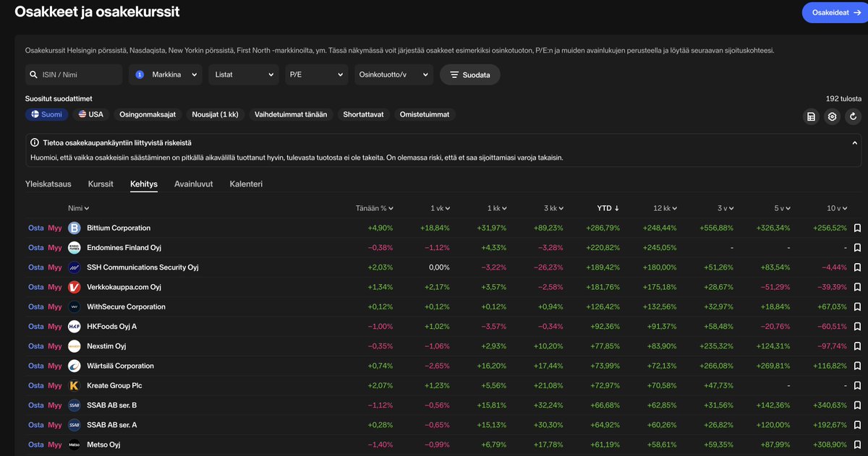Image resolution: width=868 pixels, height=456 pixels.
Task: Click Myy for Metso Oyj
Action: pyautogui.click(x=55, y=444)
